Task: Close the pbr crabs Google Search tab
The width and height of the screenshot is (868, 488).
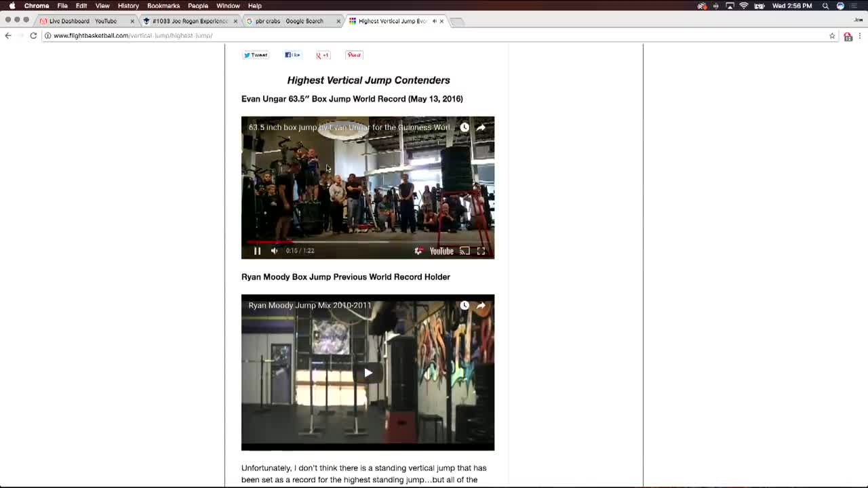Action: [x=338, y=21]
